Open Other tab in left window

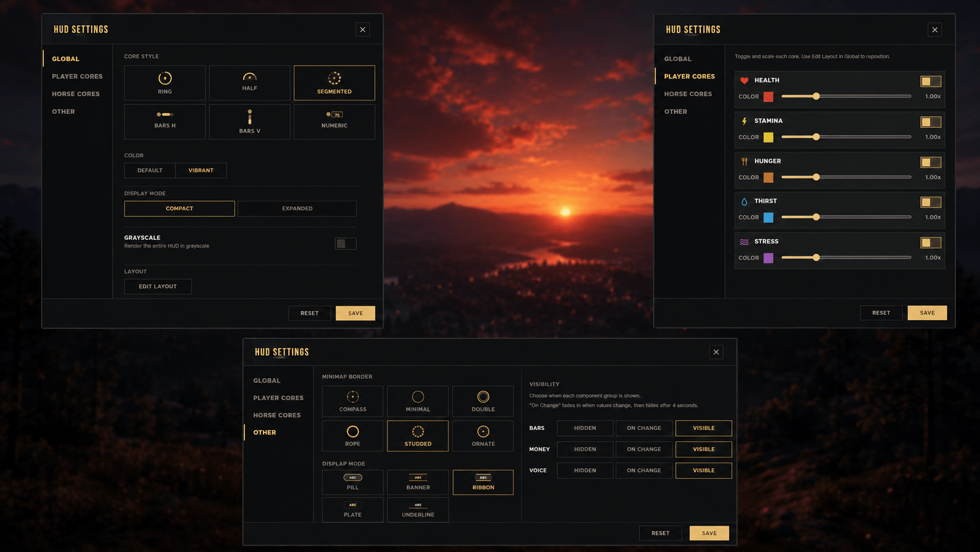point(63,111)
